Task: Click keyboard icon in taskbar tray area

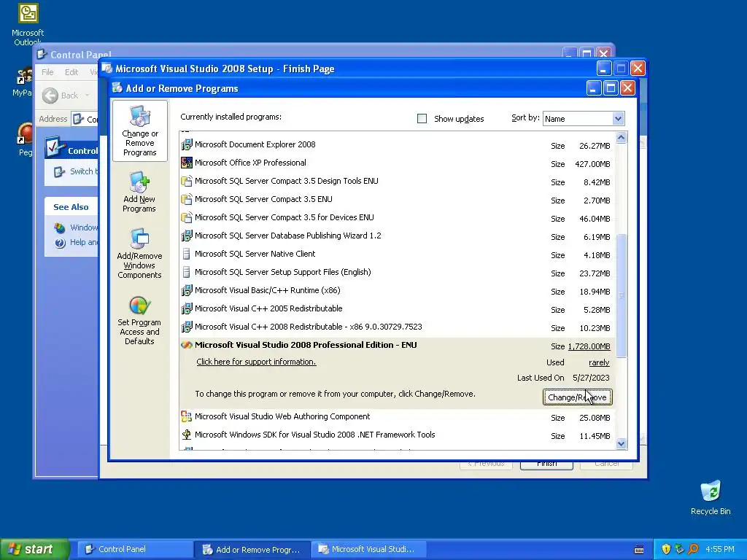Action: [639, 550]
